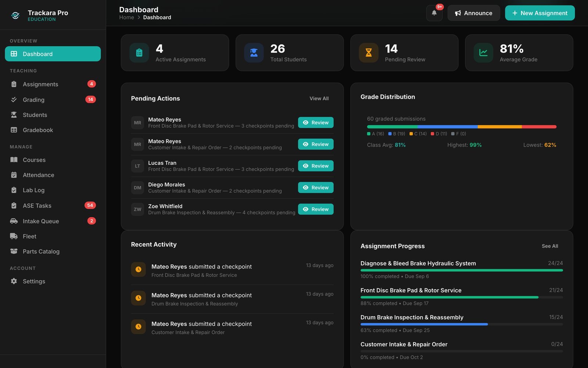
Task: Click the Courses book icon
Action: click(x=14, y=160)
